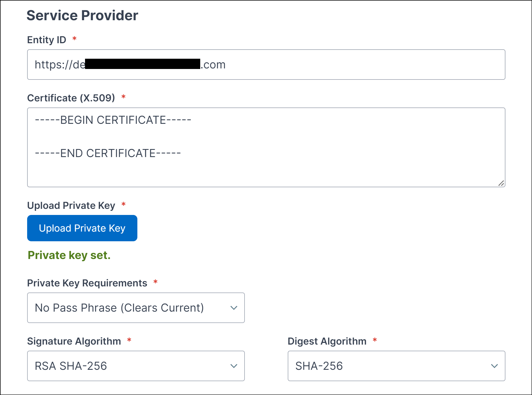Screen dimensions: 532x395
Task: Click the BEGIN CERTIFICATE line
Action: click(113, 120)
